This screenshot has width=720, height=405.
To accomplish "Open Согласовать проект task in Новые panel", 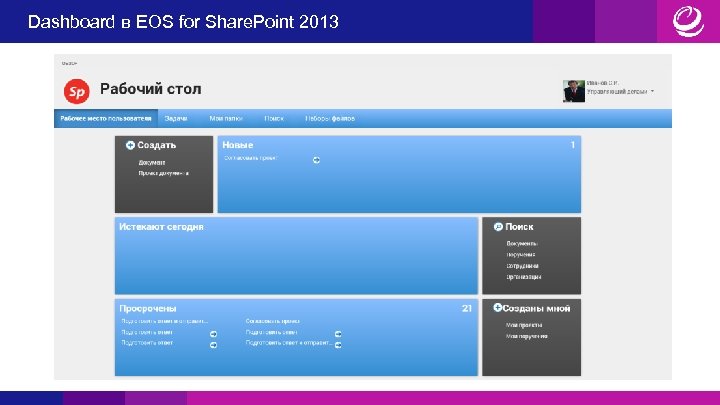I will pyautogui.click(x=251, y=158).
